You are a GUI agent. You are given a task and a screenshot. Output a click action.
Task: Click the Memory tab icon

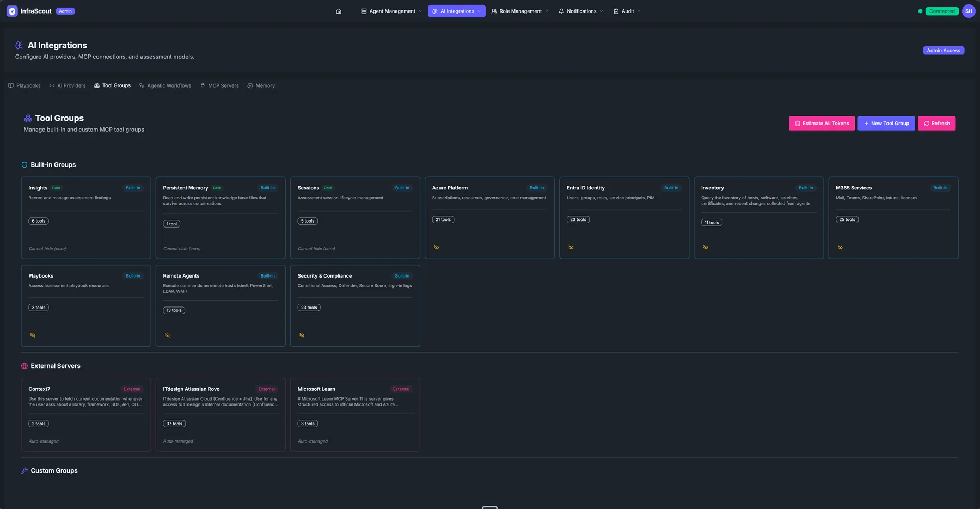(250, 85)
